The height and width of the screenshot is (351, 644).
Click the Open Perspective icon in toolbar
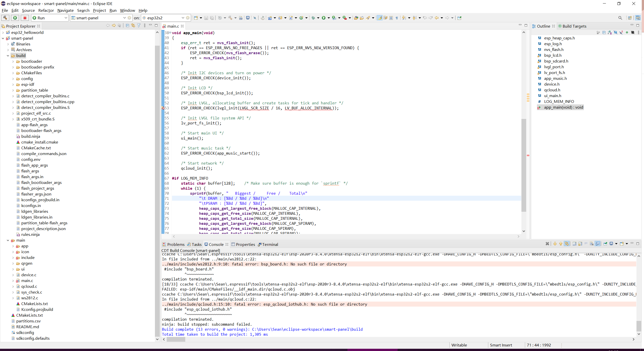point(630,18)
